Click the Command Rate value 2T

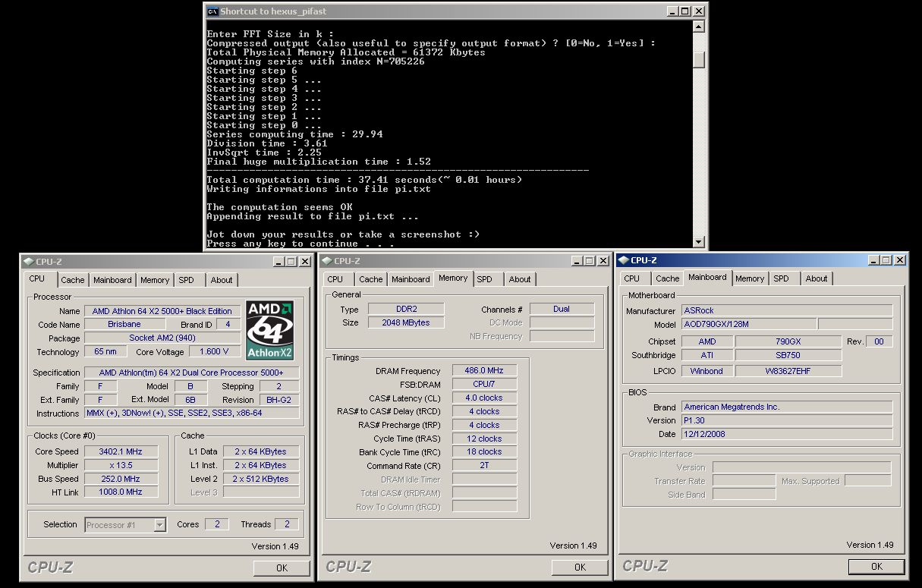(484, 466)
